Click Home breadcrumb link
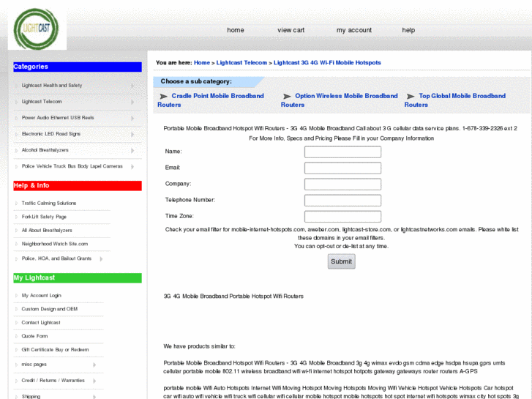532x399 pixels. [202, 62]
